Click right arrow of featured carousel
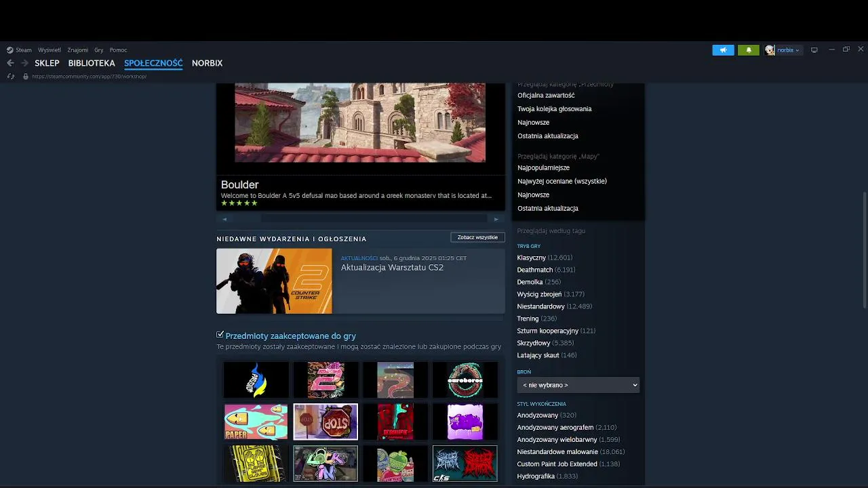 pos(496,219)
